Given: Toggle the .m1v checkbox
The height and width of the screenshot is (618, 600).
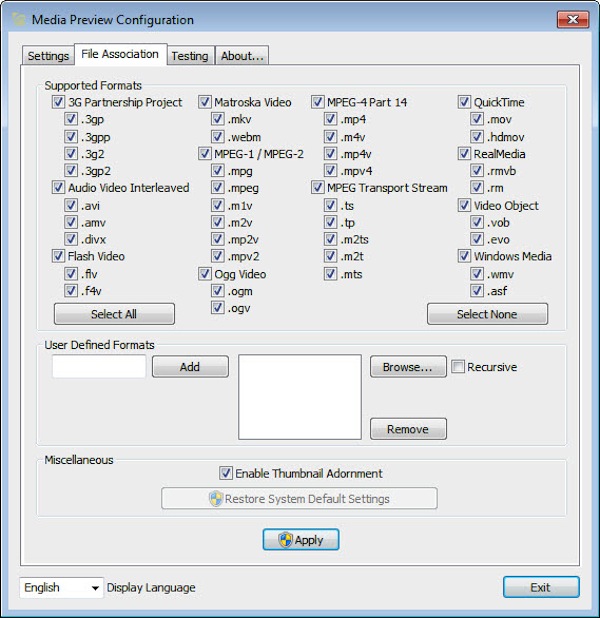Looking at the screenshot, I should pos(218,205).
